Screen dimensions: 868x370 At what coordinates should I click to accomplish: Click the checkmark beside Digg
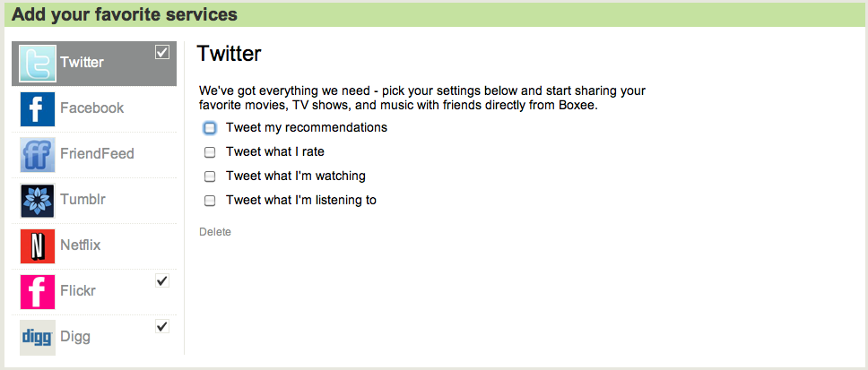pyautogui.click(x=162, y=327)
